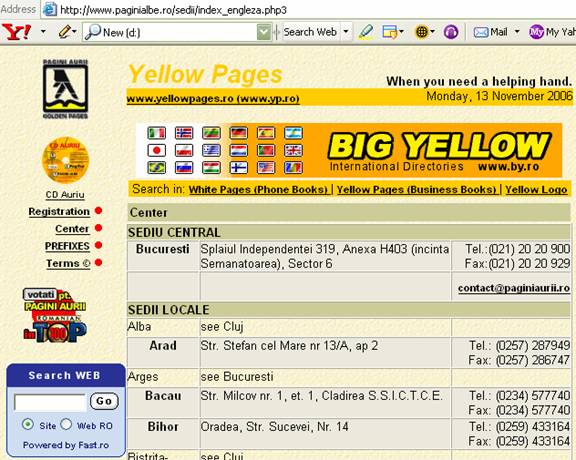Click the Go search button
Viewport: 576px width, 460px height.
104,401
